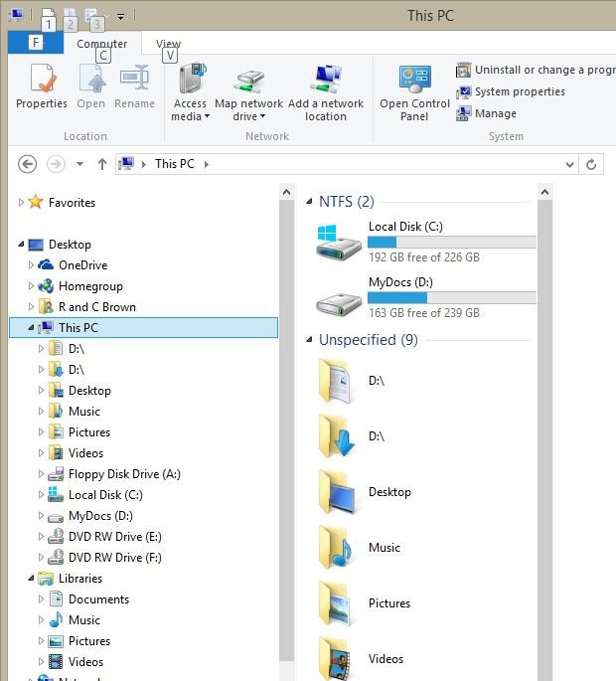Click the Back navigation arrow
616x681 pixels.
click(x=28, y=164)
